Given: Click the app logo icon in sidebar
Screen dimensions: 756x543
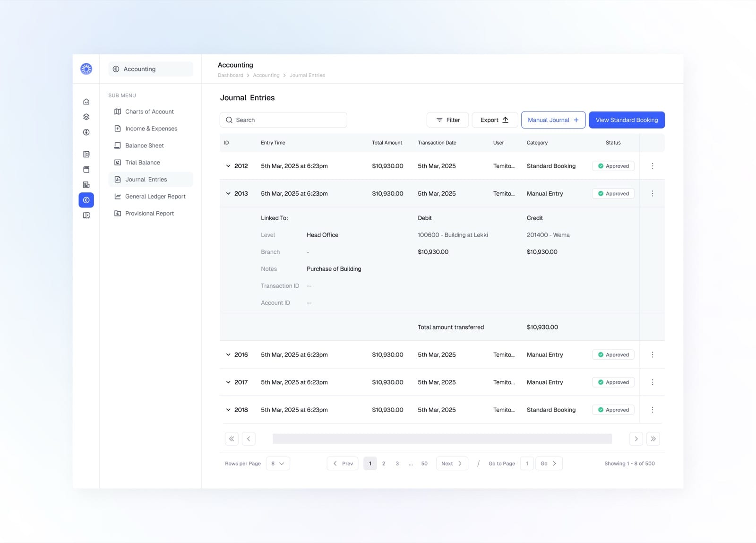Looking at the screenshot, I should (x=86, y=69).
